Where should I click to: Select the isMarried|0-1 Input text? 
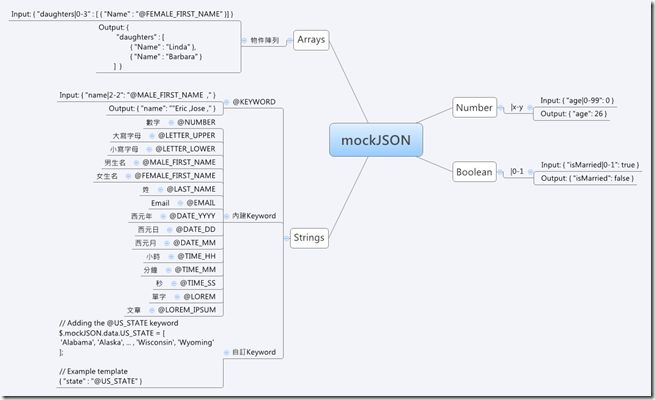tap(590, 165)
